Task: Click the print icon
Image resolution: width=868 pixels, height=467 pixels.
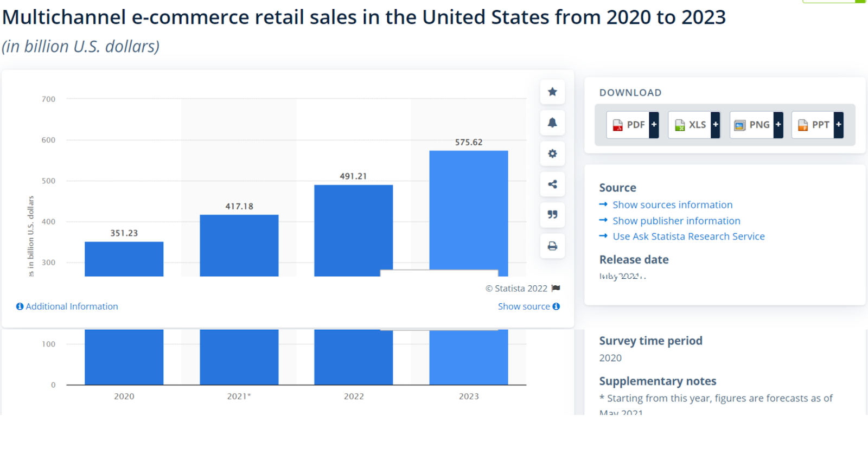Action: coord(552,246)
